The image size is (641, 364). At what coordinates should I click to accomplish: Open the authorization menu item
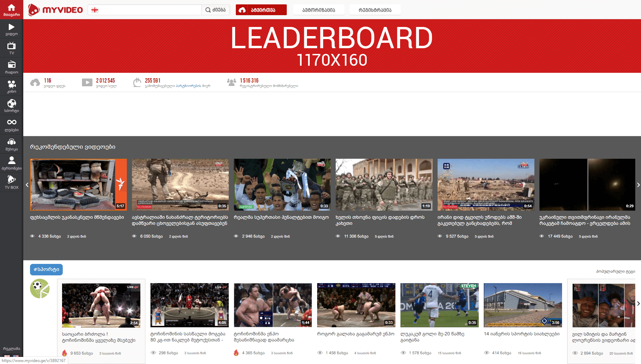[x=318, y=10]
